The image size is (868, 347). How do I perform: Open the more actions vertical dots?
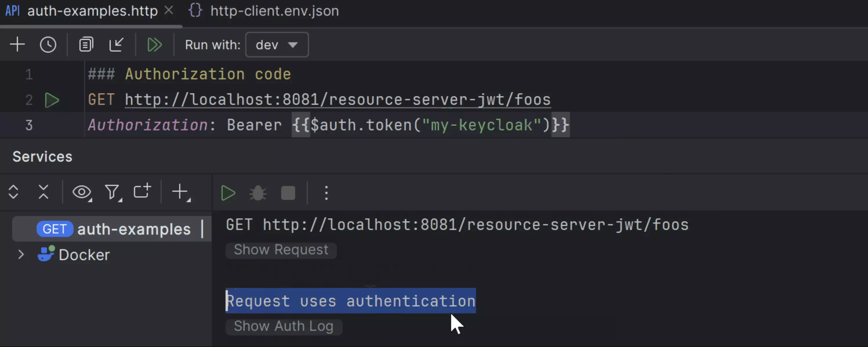point(326,193)
